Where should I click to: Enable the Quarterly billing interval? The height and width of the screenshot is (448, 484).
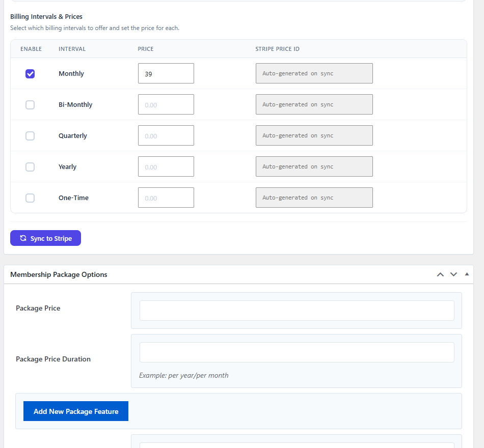coord(30,136)
